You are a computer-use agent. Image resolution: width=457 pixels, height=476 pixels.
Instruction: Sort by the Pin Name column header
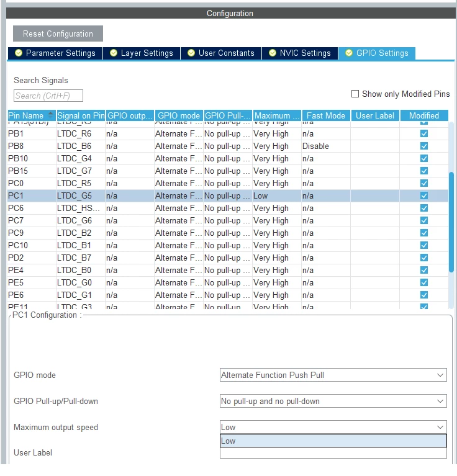[32, 115]
